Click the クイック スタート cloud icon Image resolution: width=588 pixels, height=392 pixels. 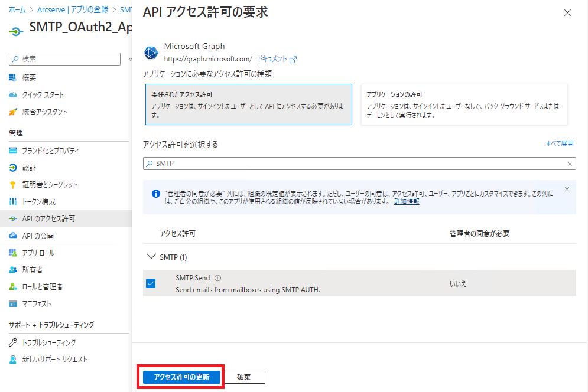coord(13,95)
